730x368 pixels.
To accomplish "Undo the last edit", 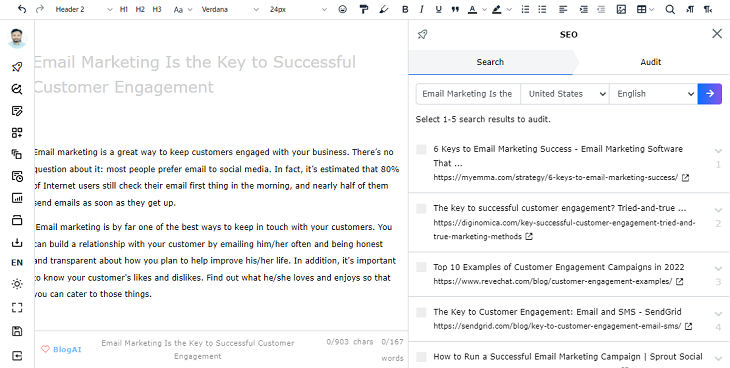I will (x=22, y=9).
